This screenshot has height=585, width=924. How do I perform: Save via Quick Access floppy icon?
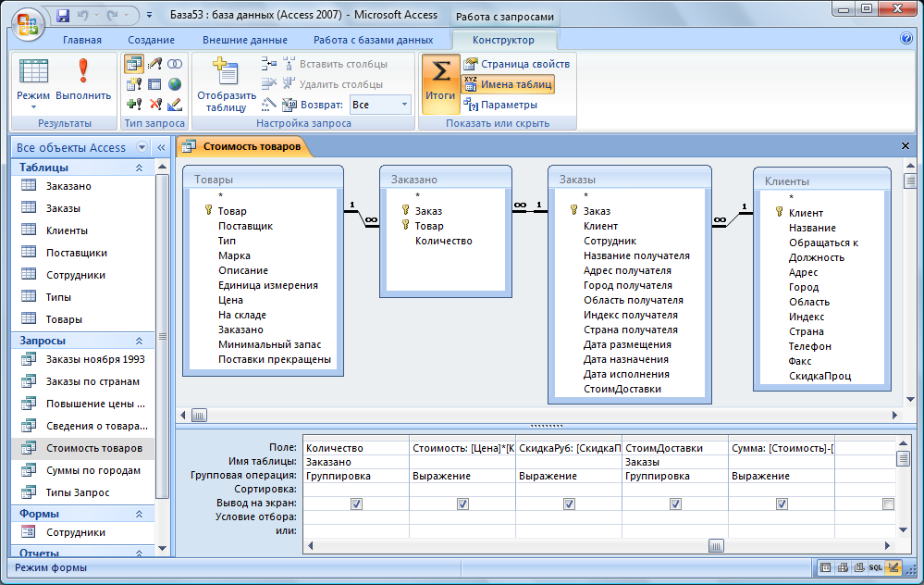click(63, 16)
